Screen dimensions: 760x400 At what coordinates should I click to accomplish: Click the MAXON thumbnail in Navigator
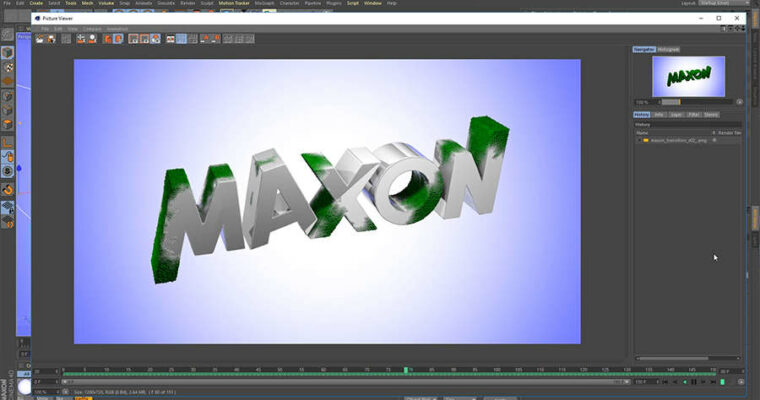(x=688, y=76)
